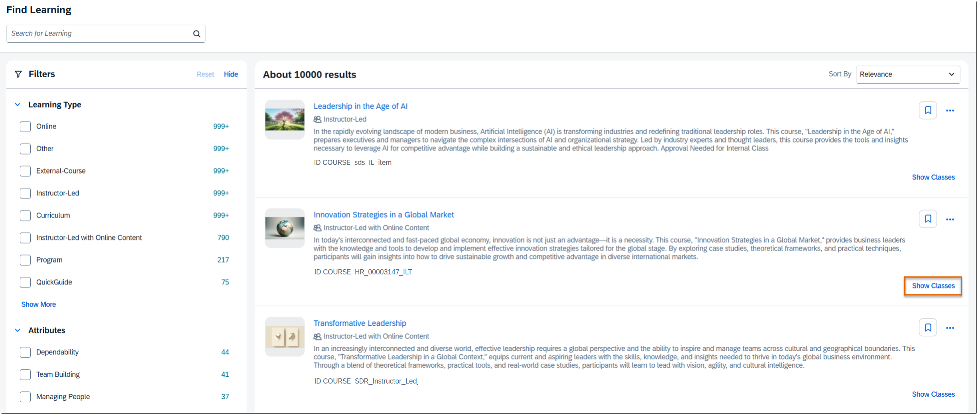The height and width of the screenshot is (417, 980).
Task: Click the Filters funnel icon
Action: tap(18, 74)
